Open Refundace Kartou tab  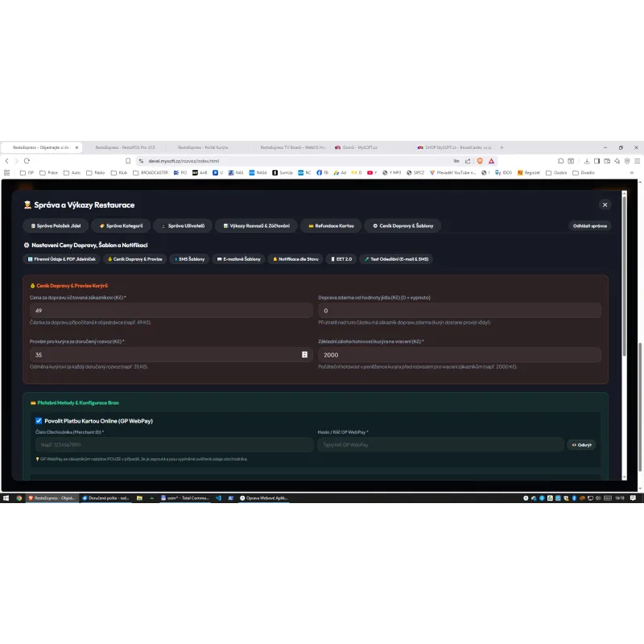(x=331, y=225)
